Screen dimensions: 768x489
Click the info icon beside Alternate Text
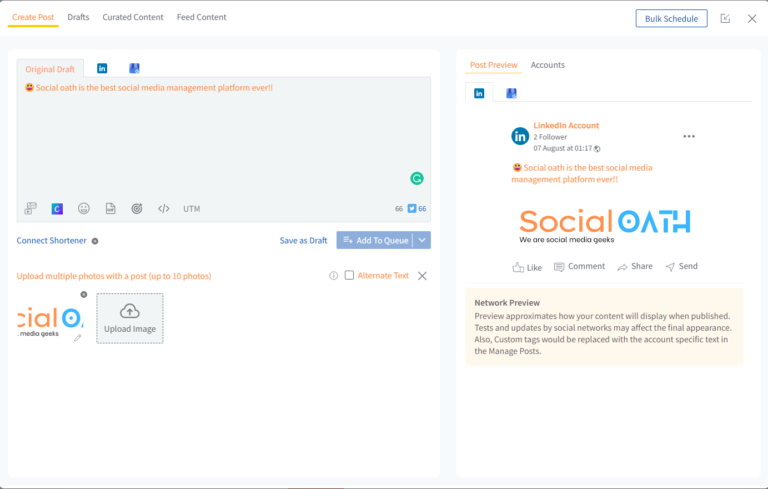pos(334,275)
